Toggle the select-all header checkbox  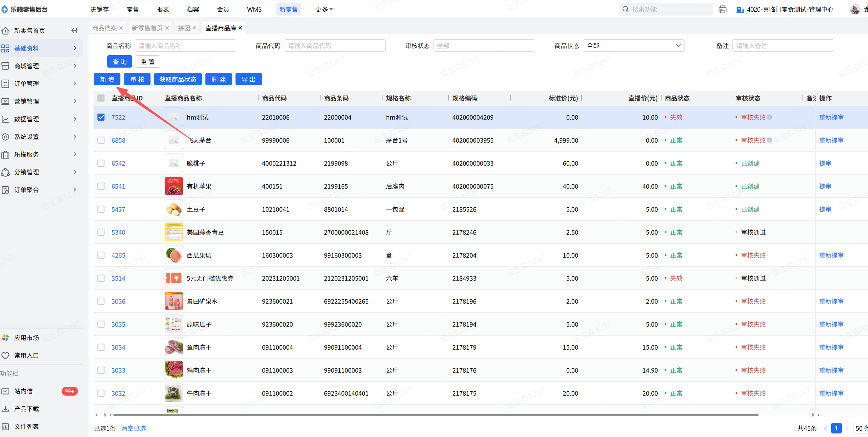101,98
